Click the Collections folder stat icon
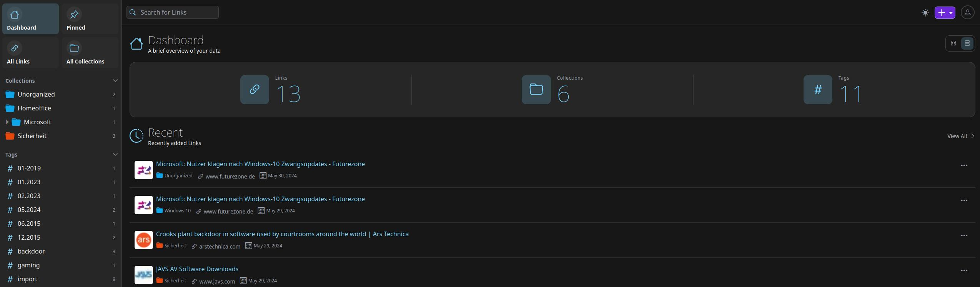 [536, 90]
